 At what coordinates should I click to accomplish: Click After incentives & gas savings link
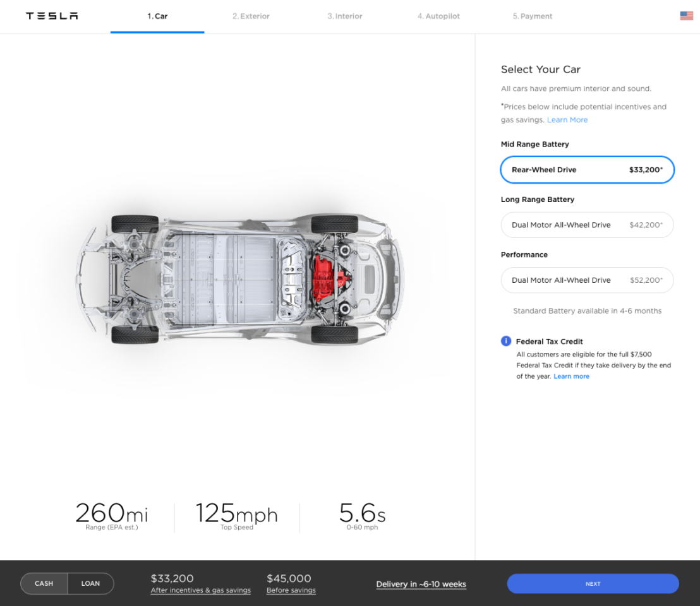pyautogui.click(x=200, y=590)
